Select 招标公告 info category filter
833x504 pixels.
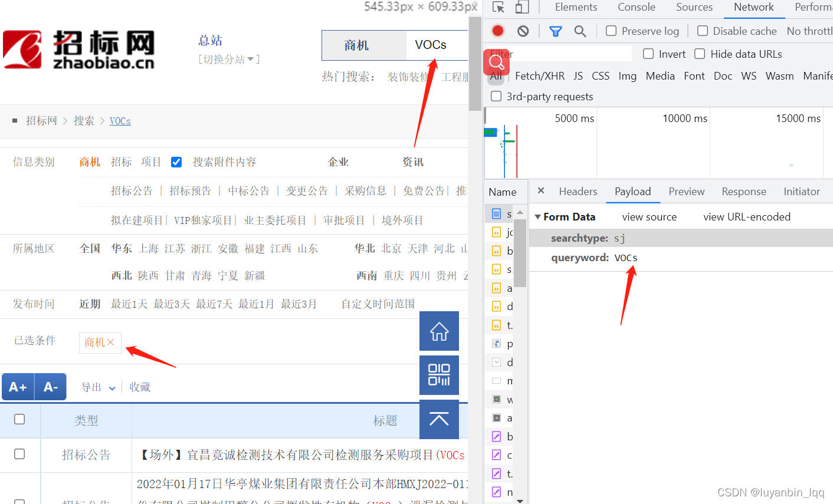click(x=132, y=191)
